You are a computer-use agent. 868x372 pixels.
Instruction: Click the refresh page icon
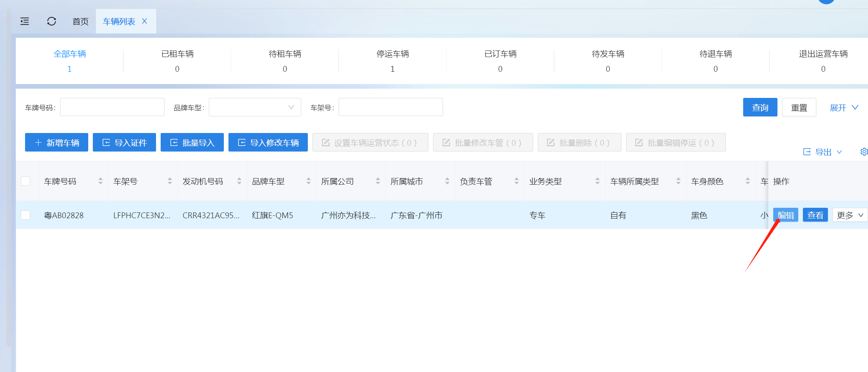52,21
